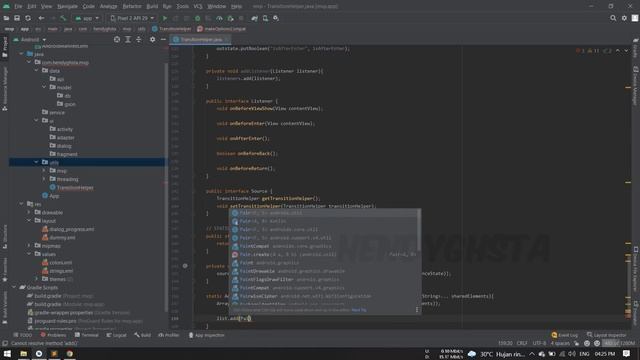Viewport: 640px width, 360px height.
Task: Open the Event Log tool window
Action: pos(564,335)
